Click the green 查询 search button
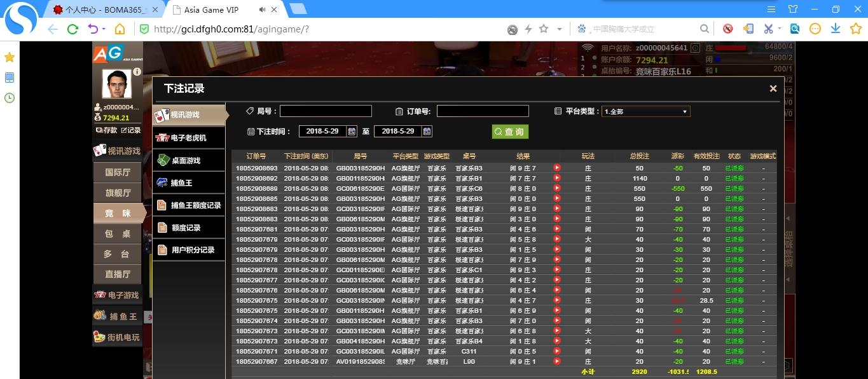 tap(510, 132)
